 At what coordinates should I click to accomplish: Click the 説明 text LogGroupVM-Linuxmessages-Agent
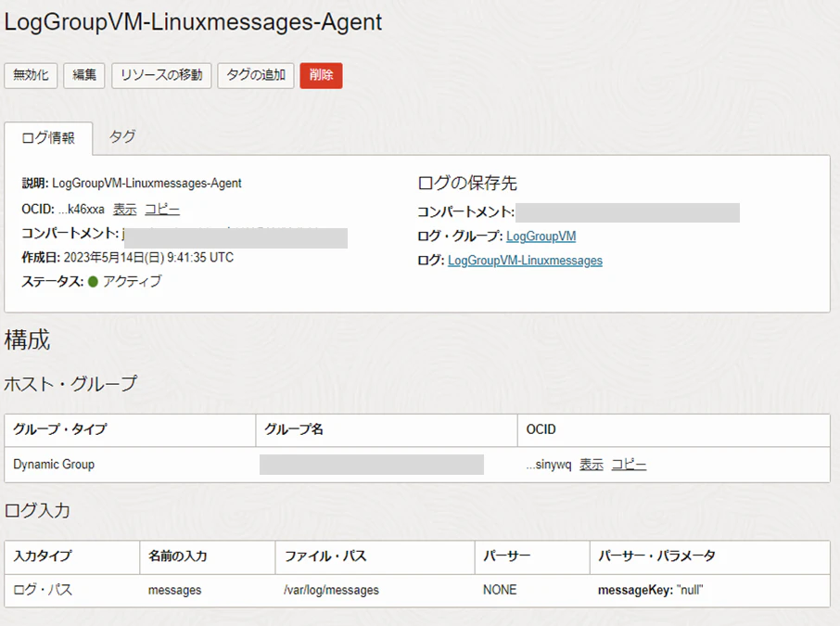coord(146,184)
